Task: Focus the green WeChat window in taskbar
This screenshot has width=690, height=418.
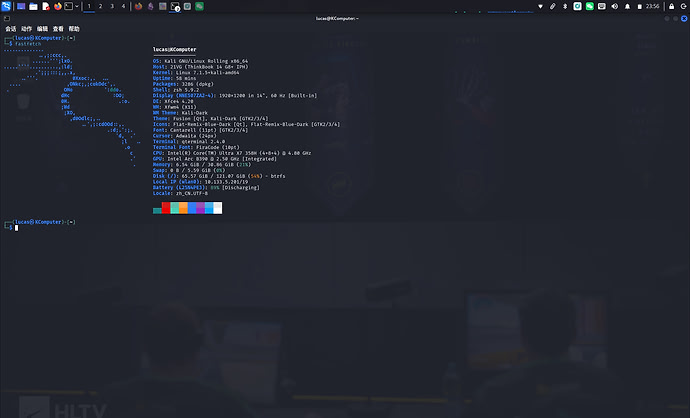Action: pos(199,7)
